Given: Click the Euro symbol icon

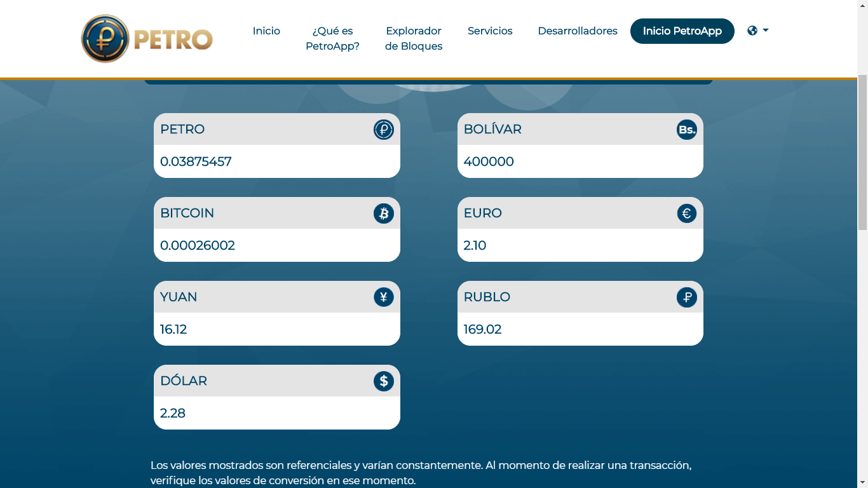Looking at the screenshot, I should pos(687,213).
